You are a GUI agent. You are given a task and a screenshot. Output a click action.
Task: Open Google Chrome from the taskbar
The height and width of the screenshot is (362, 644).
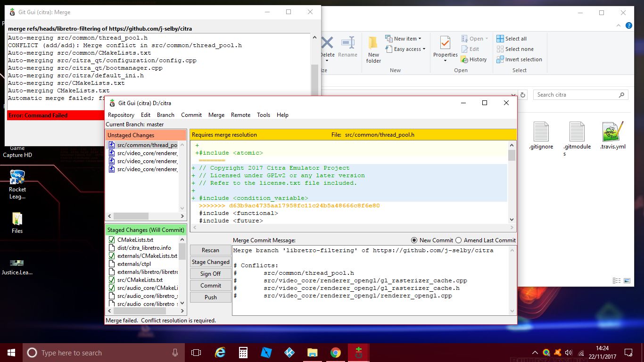tap(335, 353)
